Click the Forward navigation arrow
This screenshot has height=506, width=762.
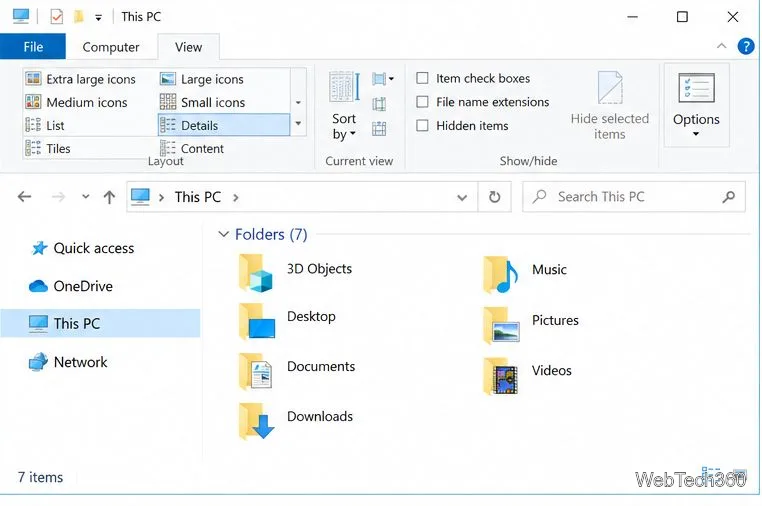coord(58,197)
